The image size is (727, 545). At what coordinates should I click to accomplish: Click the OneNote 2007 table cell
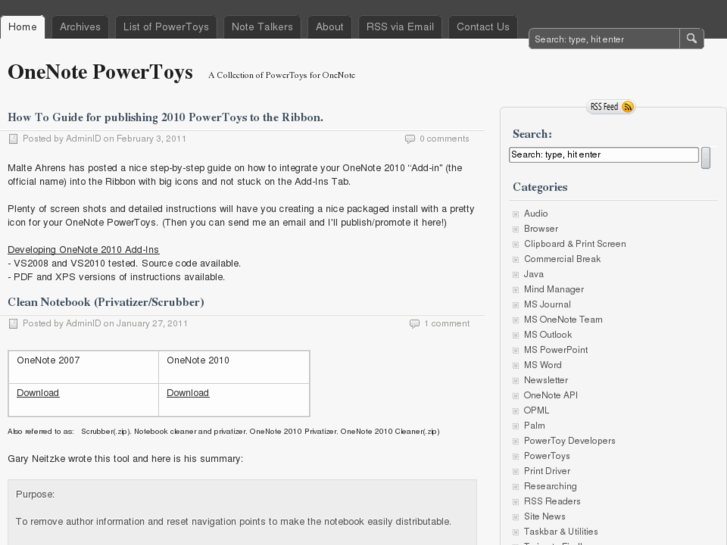point(83,367)
